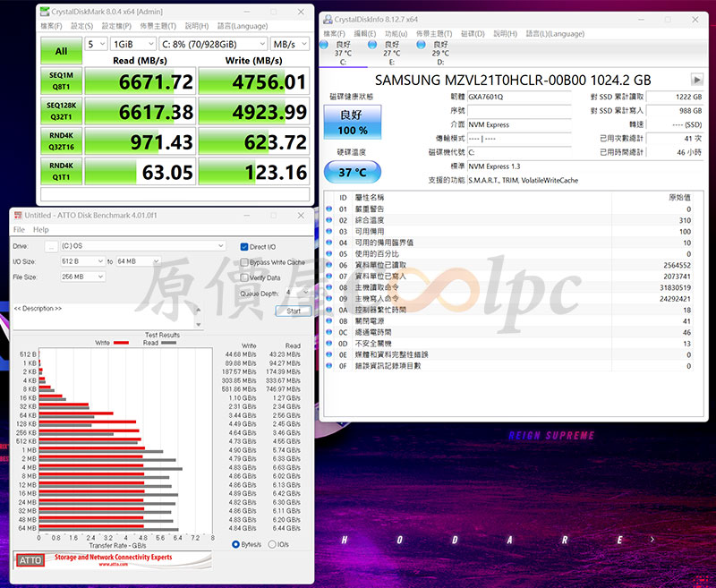Select the IO/s radio button

coord(272,544)
